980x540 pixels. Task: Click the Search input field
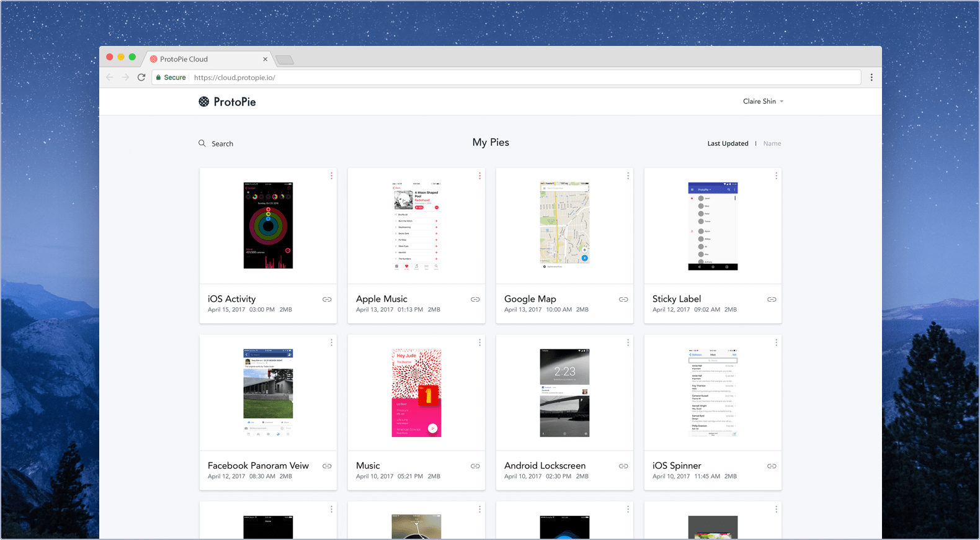(x=222, y=143)
